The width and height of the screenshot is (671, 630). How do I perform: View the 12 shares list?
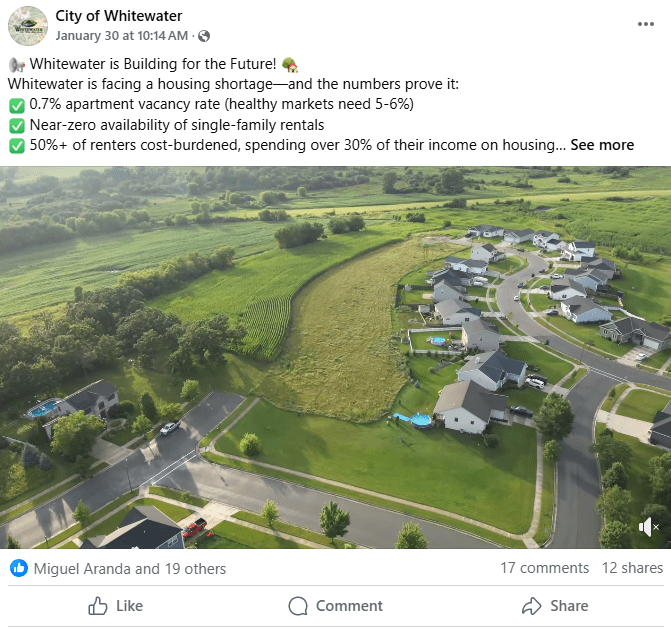pos(632,567)
